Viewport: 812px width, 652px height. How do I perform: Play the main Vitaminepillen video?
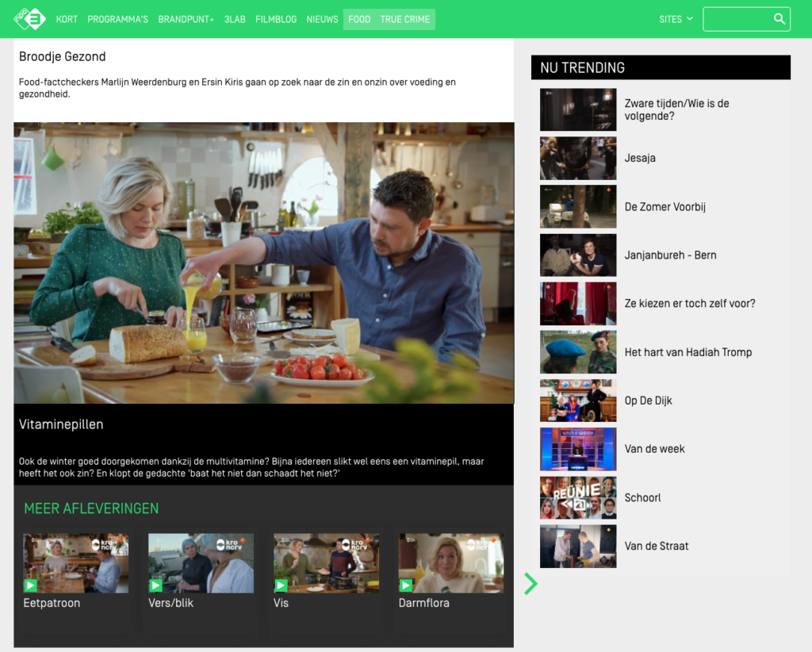pyautogui.click(x=263, y=263)
